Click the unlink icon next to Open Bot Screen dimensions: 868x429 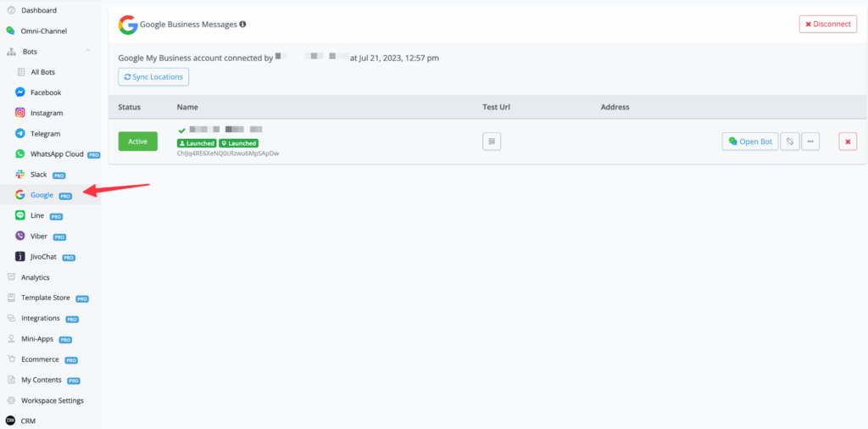click(790, 142)
